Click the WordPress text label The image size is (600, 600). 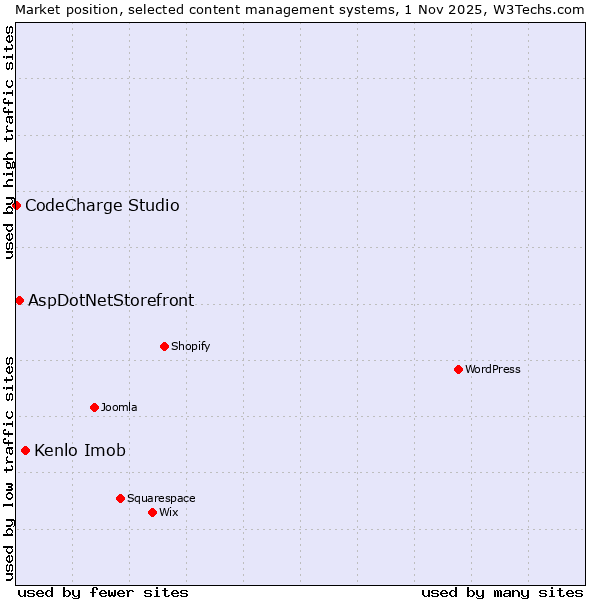493,369
